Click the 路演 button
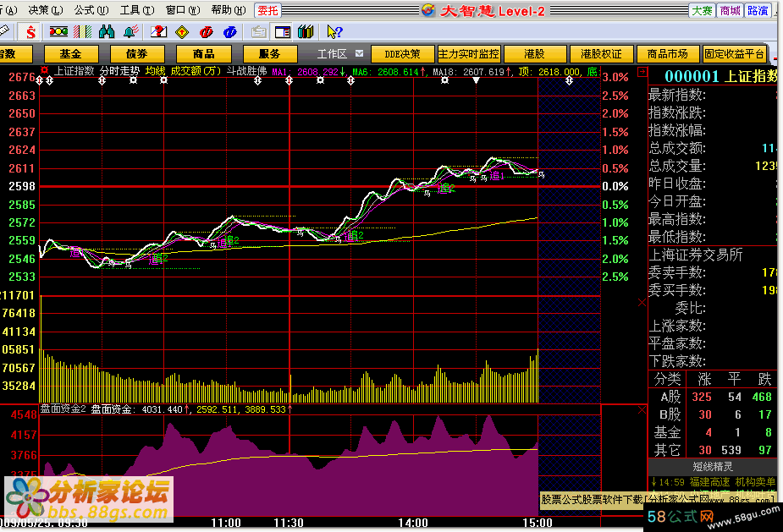This screenshot has width=783, height=532. 758,10
